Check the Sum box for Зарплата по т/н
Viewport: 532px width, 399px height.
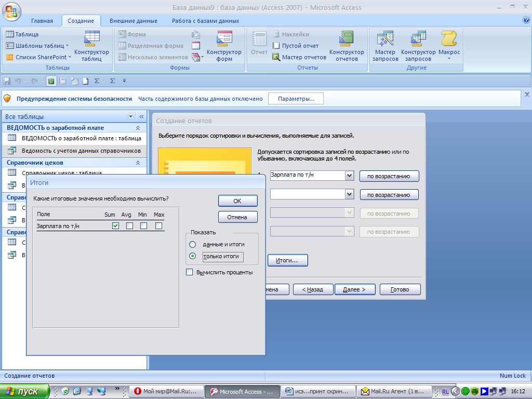pos(115,225)
